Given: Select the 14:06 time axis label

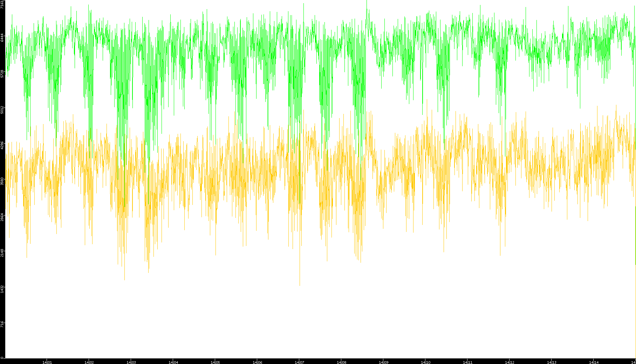Looking at the screenshot, I should coord(257,362).
